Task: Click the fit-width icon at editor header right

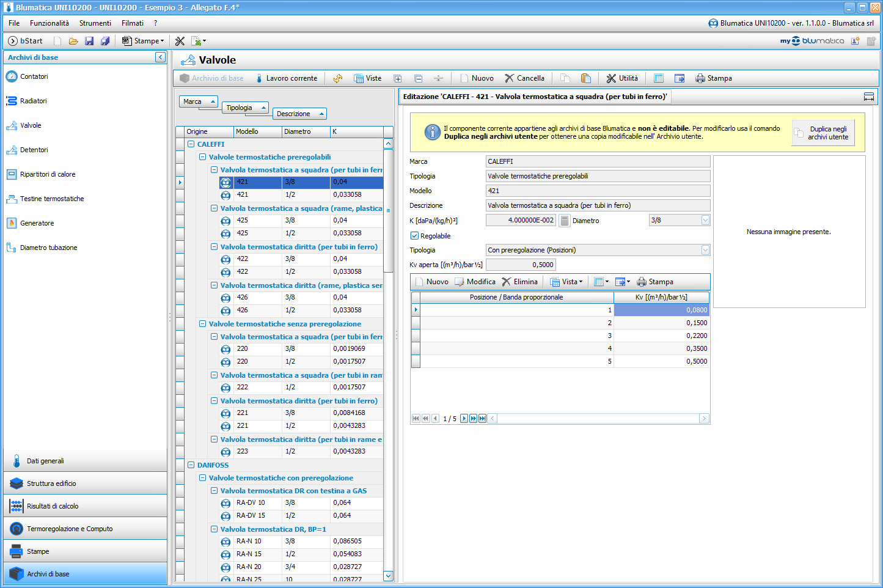Action: (x=868, y=97)
